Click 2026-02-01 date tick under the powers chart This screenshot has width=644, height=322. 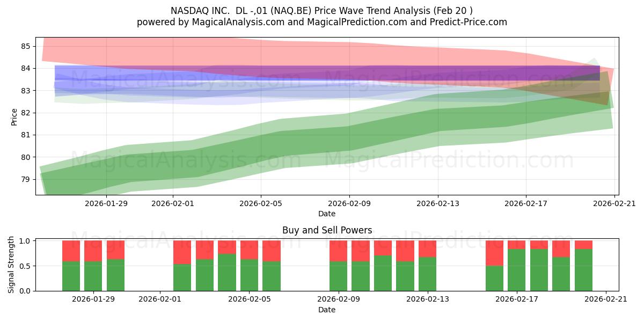[x=160, y=299]
